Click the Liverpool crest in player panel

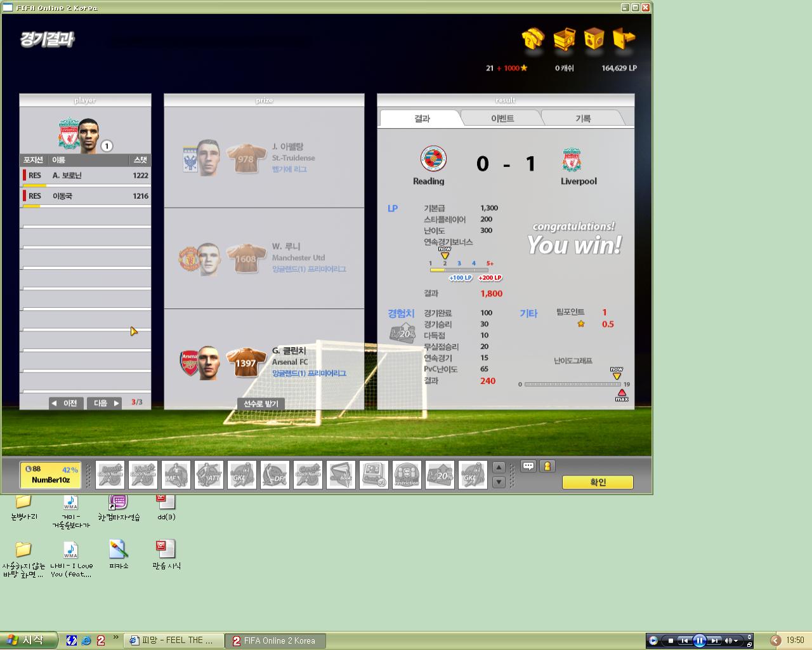tap(69, 133)
